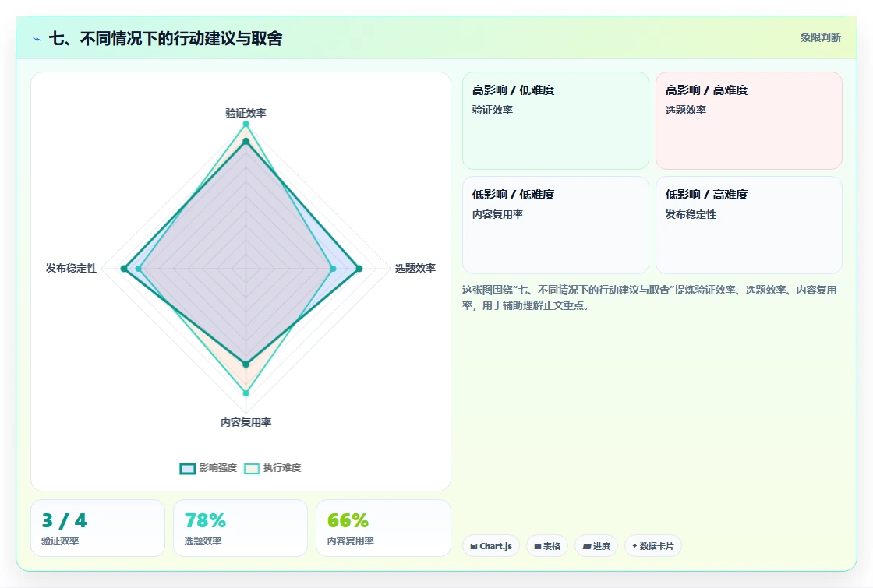Click the 66% stat value

point(348,521)
